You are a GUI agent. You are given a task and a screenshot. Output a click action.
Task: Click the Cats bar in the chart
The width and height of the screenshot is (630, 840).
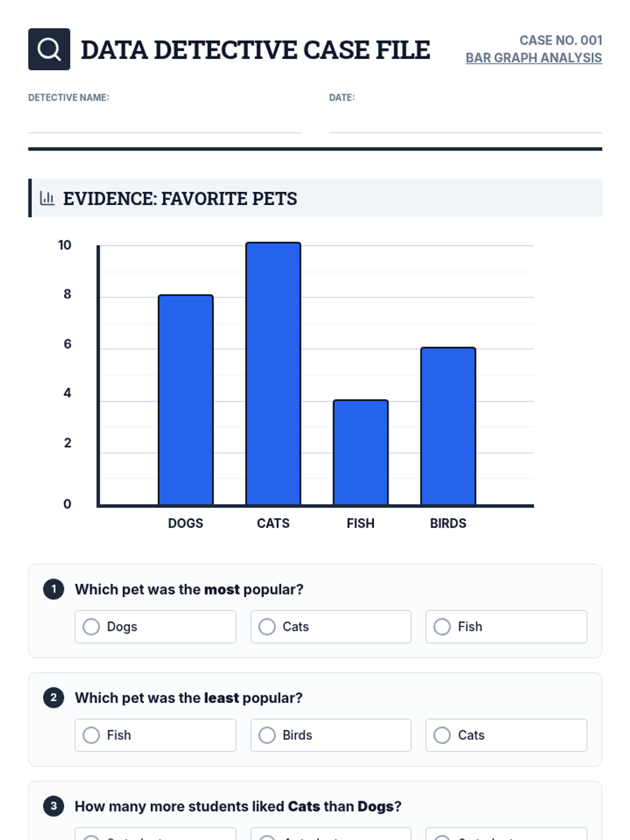coord(273,374)
